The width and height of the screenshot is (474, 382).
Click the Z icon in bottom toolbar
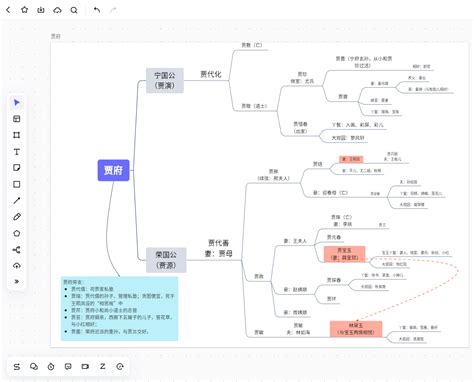103,366
